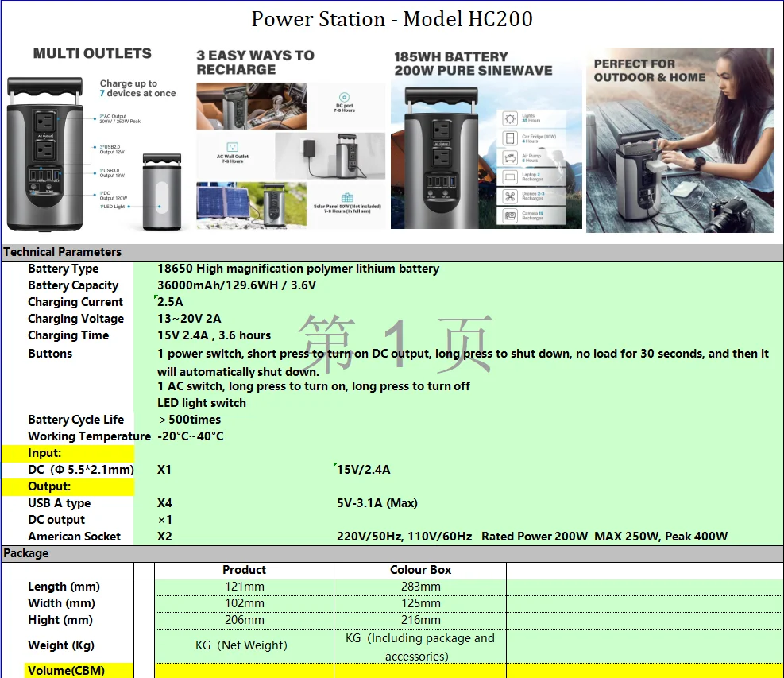Click the '102mm' product width cell
This screenshot has width=784, height=678.
[244, 603]
